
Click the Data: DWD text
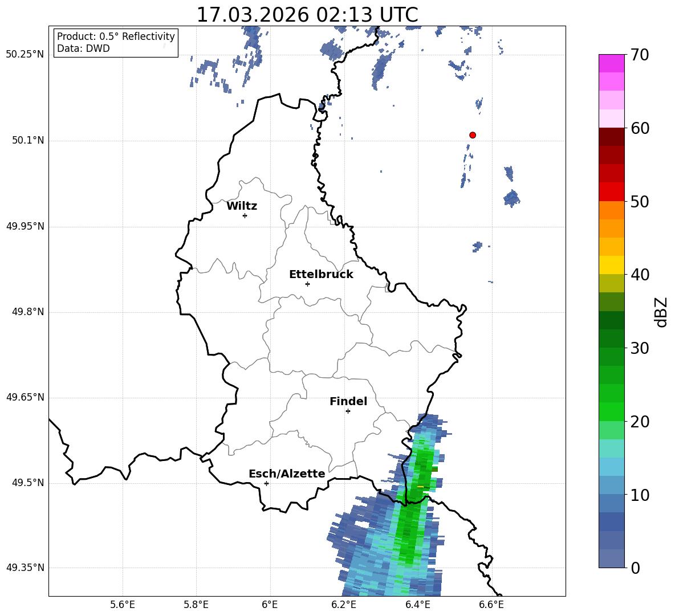click(x=83, y=48)
